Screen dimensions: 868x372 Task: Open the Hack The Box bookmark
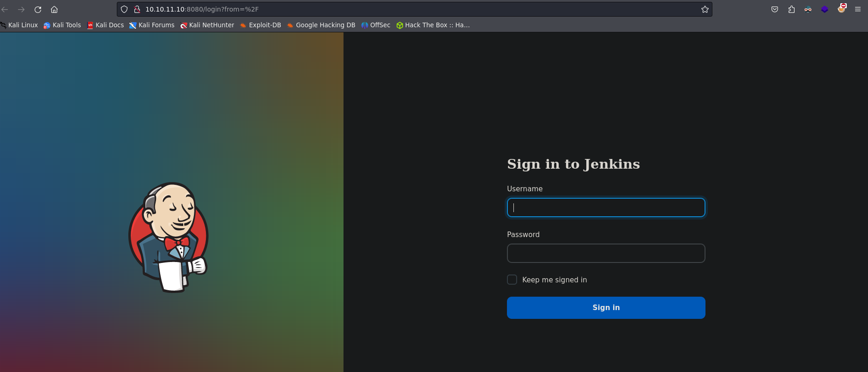(x=433, y=25)
